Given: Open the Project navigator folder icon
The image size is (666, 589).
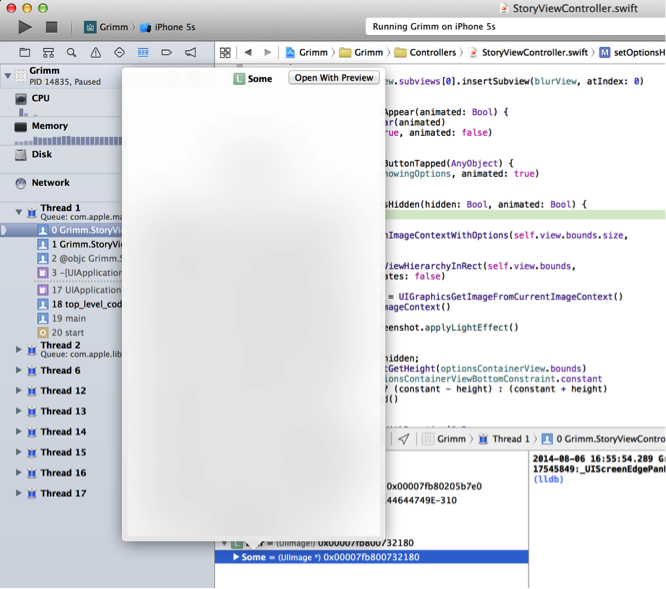Looking at the screenshot, I should pyautogui.click(x=24, y=52).
